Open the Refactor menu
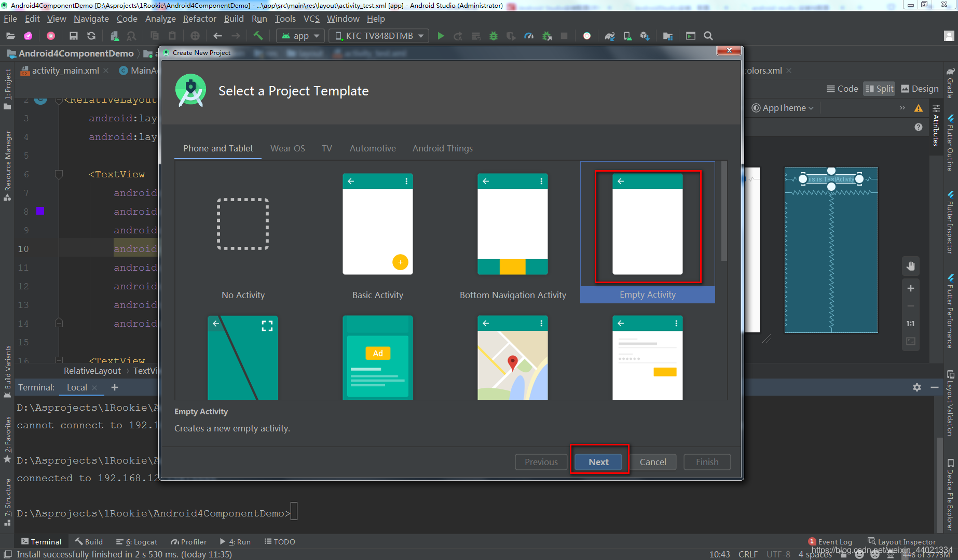Image resolution: width=958 pixels, height=560 pixels. (x=199, y=19)
